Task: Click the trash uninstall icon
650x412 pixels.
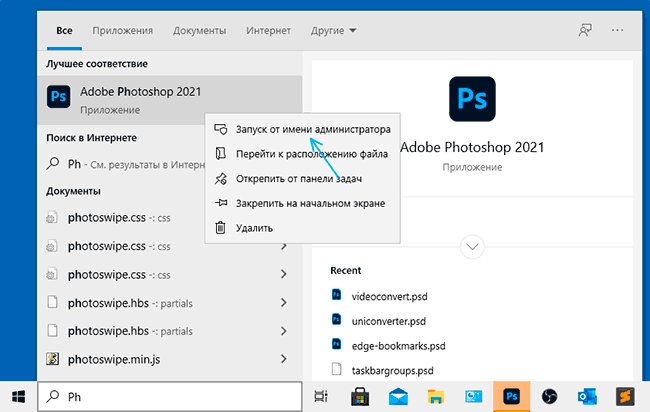Action: [221, 228]
